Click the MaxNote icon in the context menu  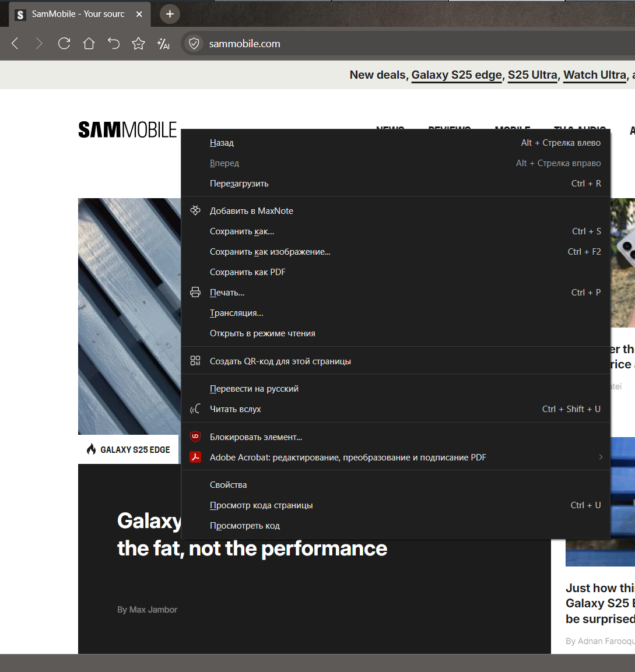tap(195, 210)
